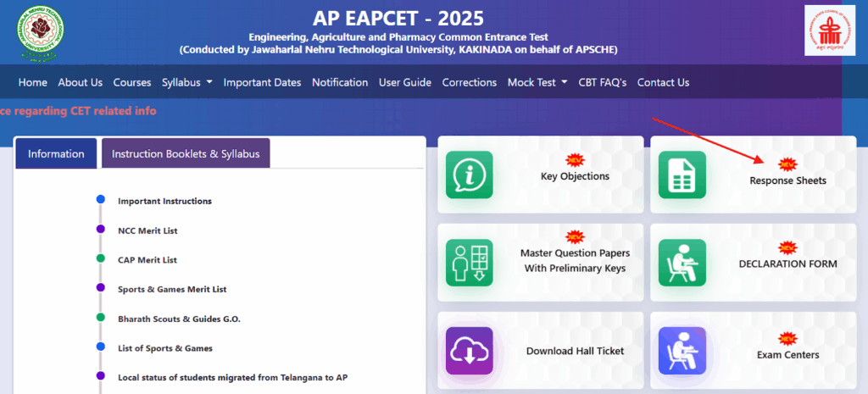Image resolution: width=868 pixels, height=394 pixels.
Task: Open Local status of students migrated item
Action: pos(232,377)
